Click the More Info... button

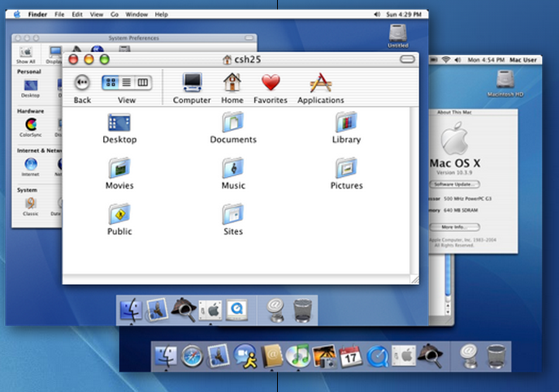[x=454, y=226]
